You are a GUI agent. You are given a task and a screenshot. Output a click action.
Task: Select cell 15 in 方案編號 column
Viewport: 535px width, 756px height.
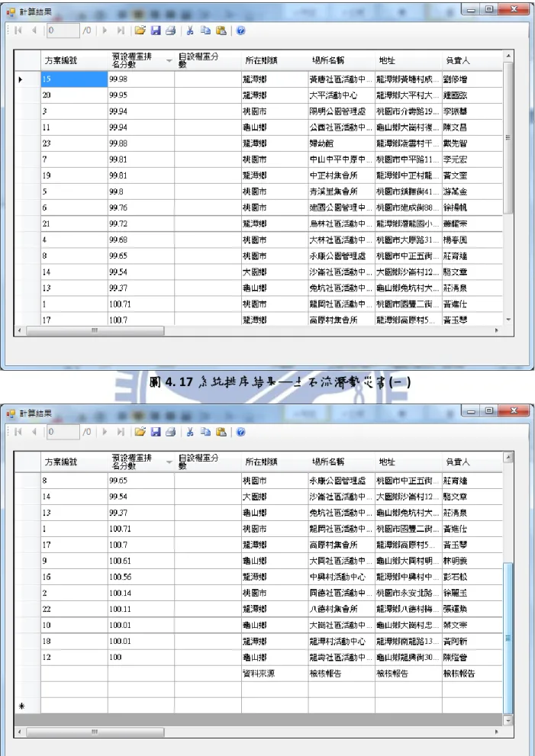click(74, 79)
